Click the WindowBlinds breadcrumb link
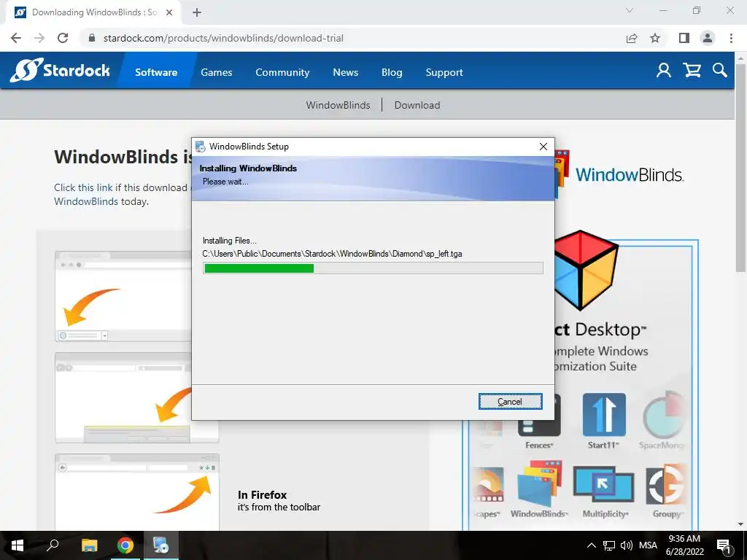Viewport: 747px width, 560px height. pyautogui.click(x=338, y=105)
